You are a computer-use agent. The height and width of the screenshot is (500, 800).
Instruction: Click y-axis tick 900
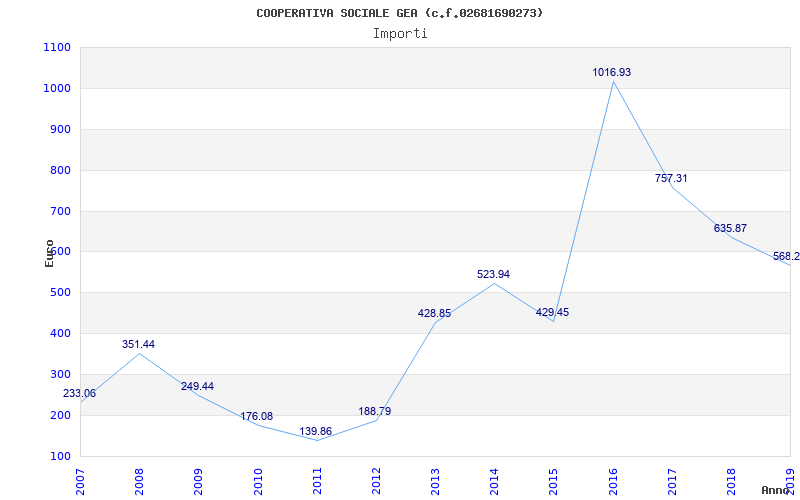(x=61, y=130)
